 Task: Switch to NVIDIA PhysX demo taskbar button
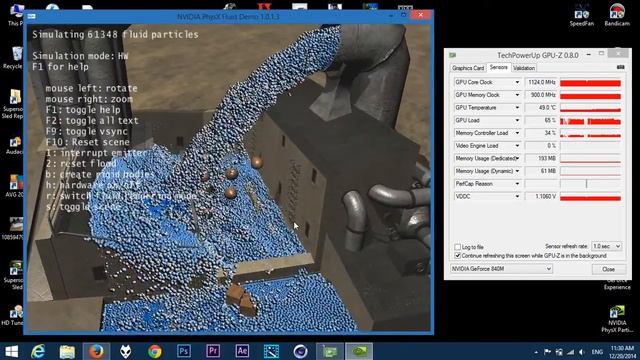[359, 351]
